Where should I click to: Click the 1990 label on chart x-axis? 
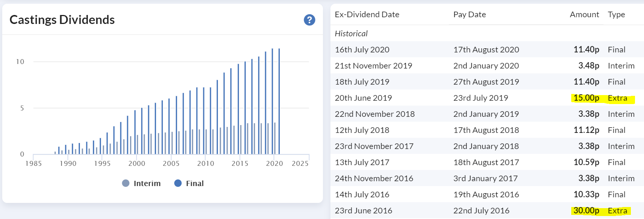click(x=68, y=164)
